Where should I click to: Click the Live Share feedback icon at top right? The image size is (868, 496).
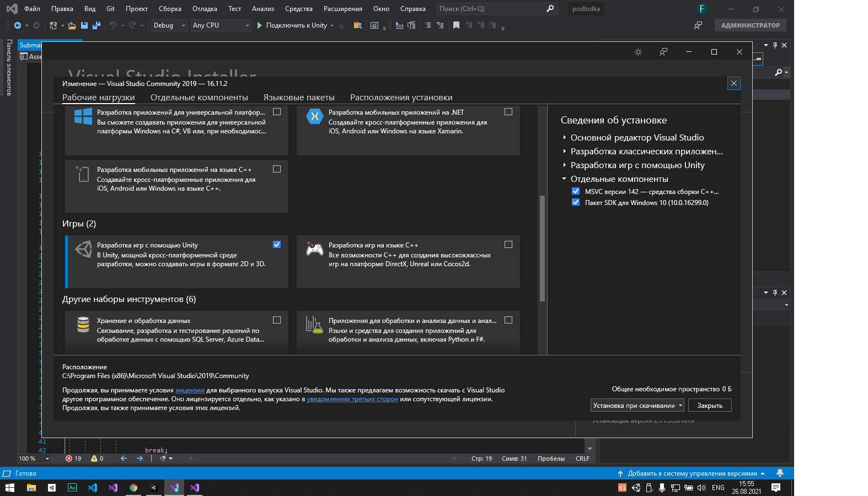click(x=698, y=25)
